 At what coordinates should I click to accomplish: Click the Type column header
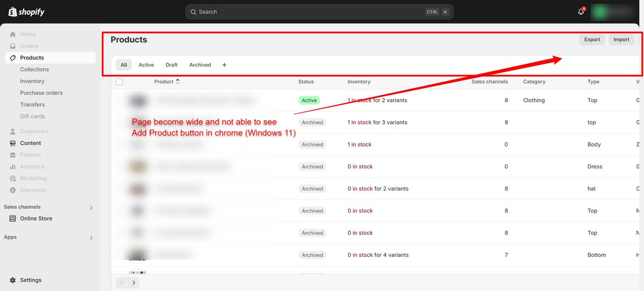click(594, 81)
